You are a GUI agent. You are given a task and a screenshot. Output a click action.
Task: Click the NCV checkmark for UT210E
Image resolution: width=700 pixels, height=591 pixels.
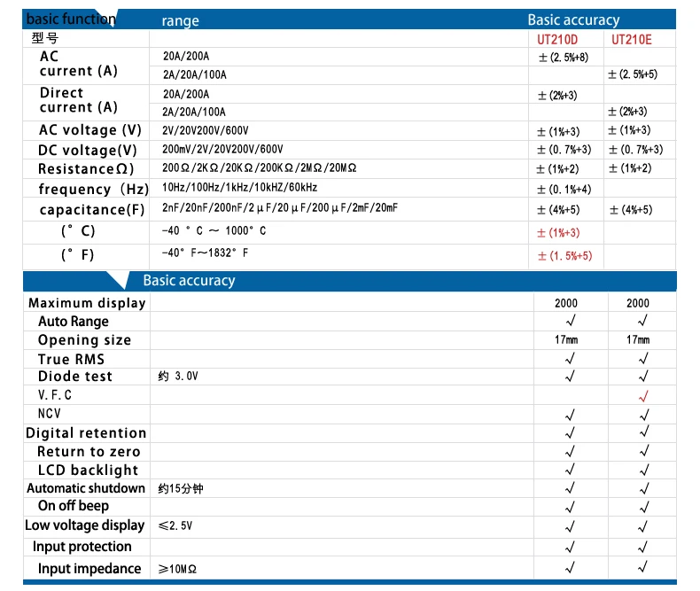644,416
